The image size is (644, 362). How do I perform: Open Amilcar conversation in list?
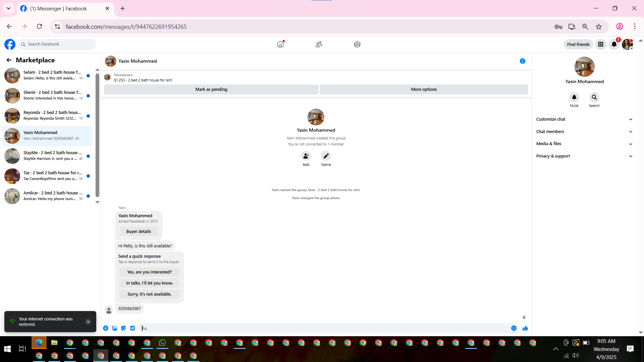47,196
